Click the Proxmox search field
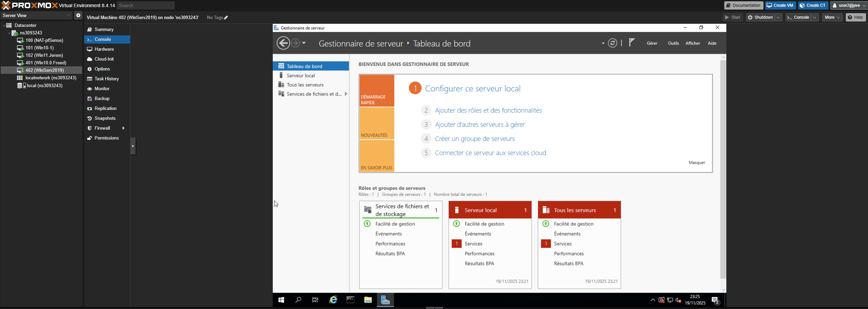The image size is (868, 309). (145, 5)
